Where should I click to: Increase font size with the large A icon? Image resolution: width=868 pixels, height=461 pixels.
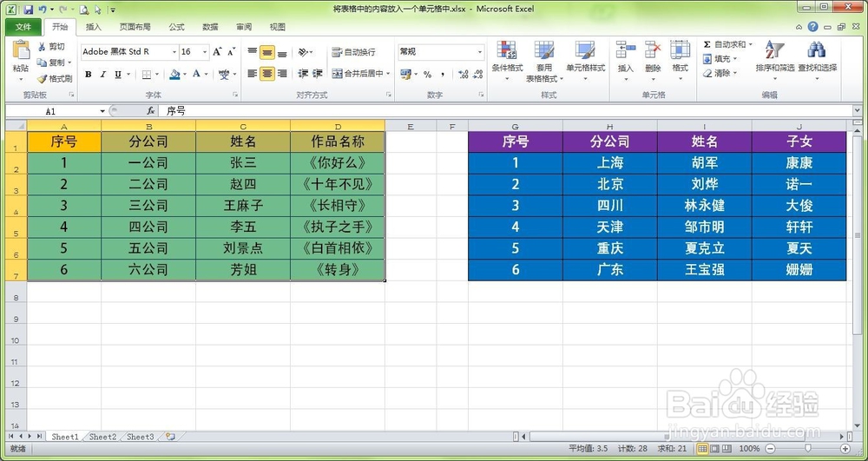click(x=217, y=51)
